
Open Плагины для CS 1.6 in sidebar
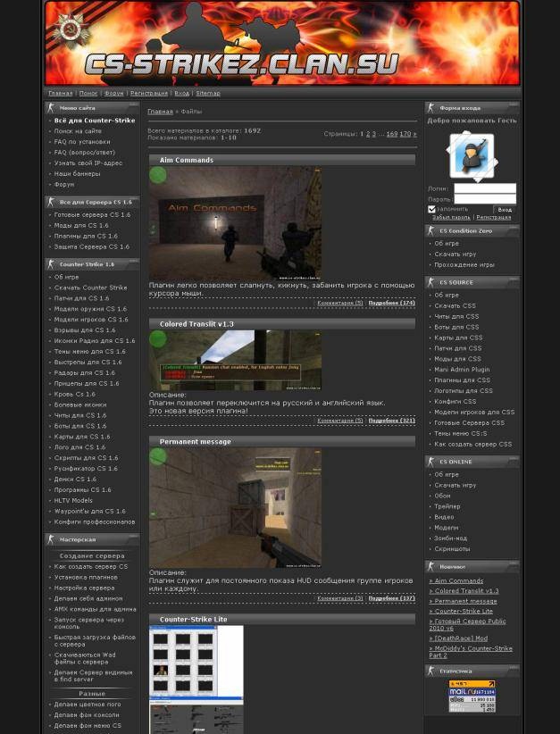click(x=86, y=236)
